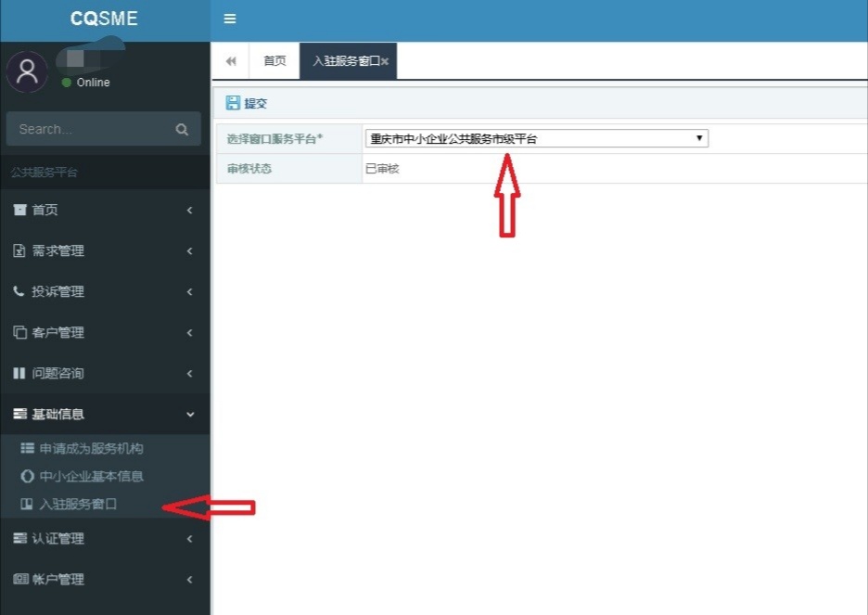Click the 帐户管理 card icon
Screen dimensions: 868x615
tap(20, 579)
